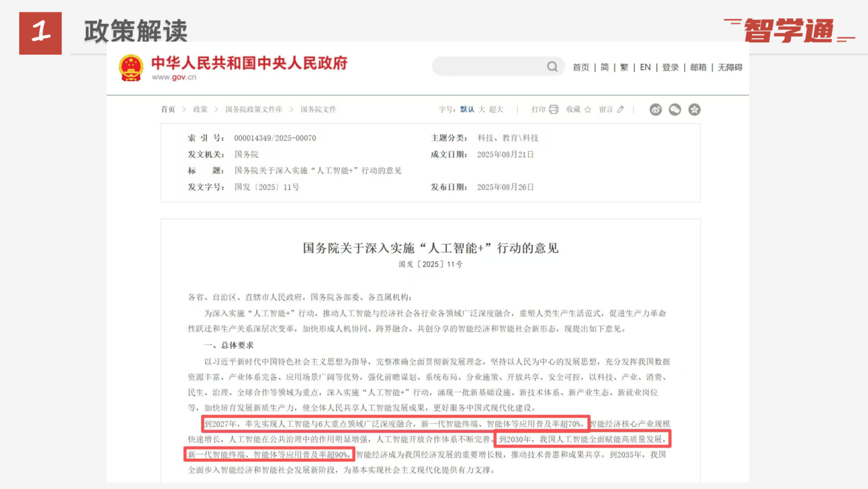Screen dimensions: 868x489
Task: Click the 政策解读 slide title
Action: click(135, 31)
